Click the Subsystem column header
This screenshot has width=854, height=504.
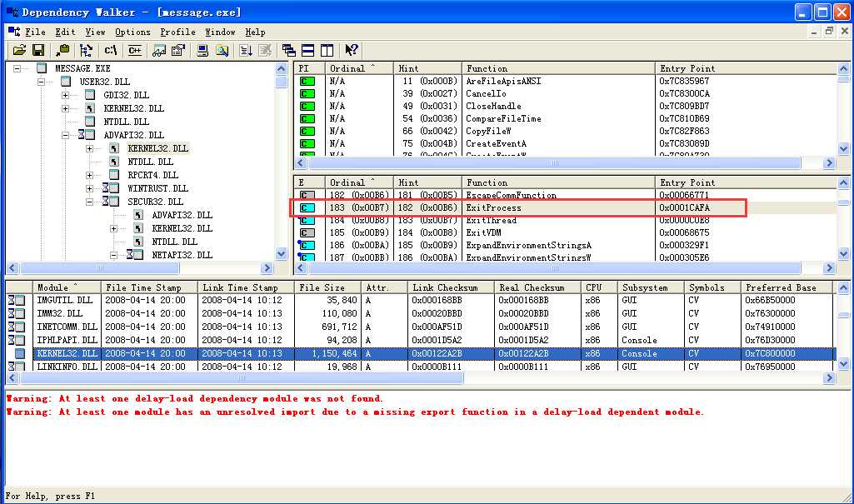651,287
